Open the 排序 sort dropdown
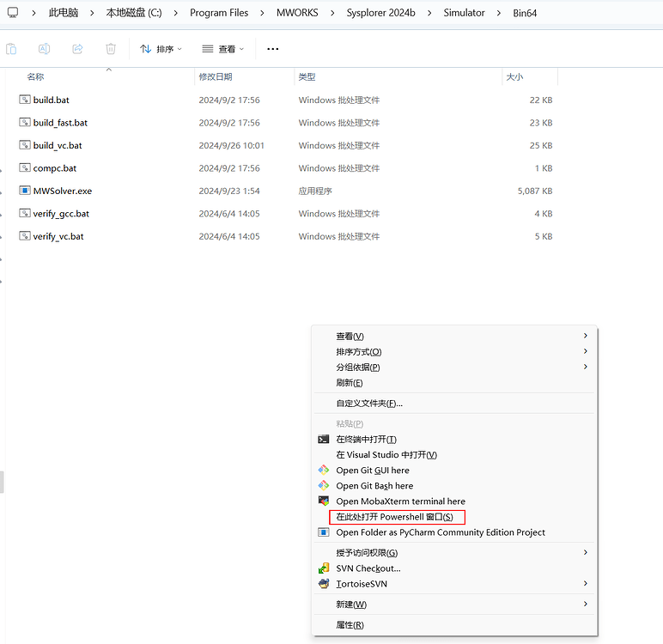663x644 pixels. click(161, 49)
